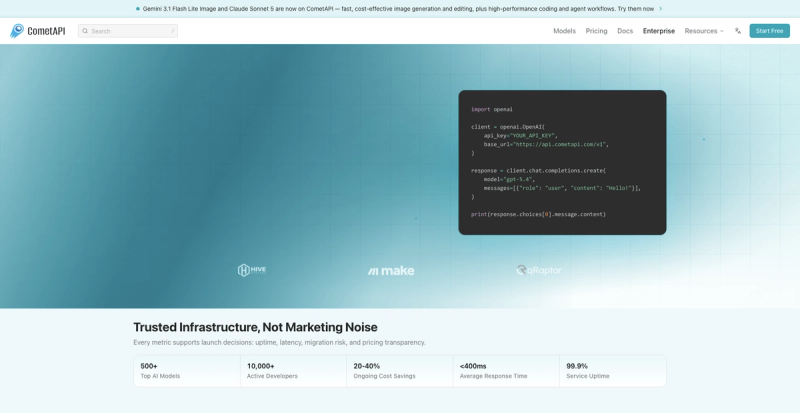The height and width of the screenshot is (413, 800).
Task: Select the Enterprise nav item
Action: click(x=659, y=31)
